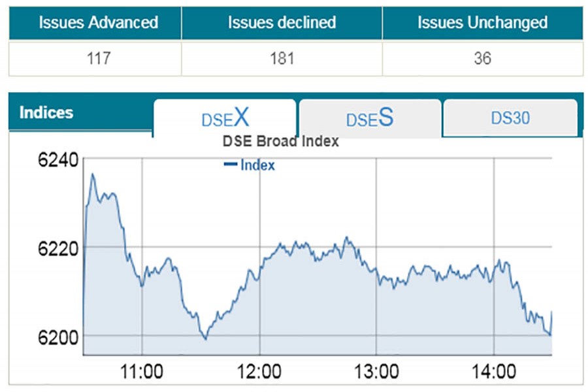Click the 6240 y-axis label
This screenshot has height=392, width=588.
pyautogui.click(x=59, y=160)
